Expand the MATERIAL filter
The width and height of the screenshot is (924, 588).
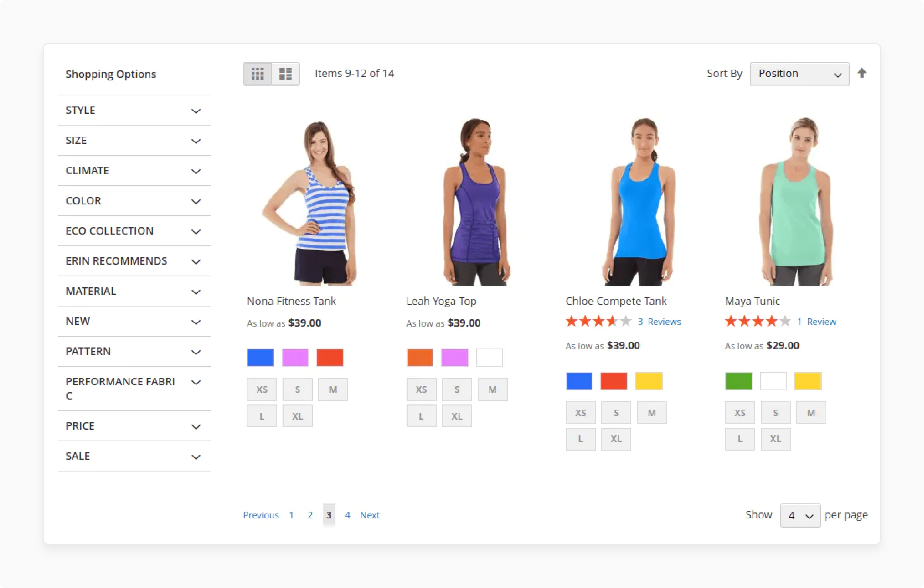coord(134,291)
